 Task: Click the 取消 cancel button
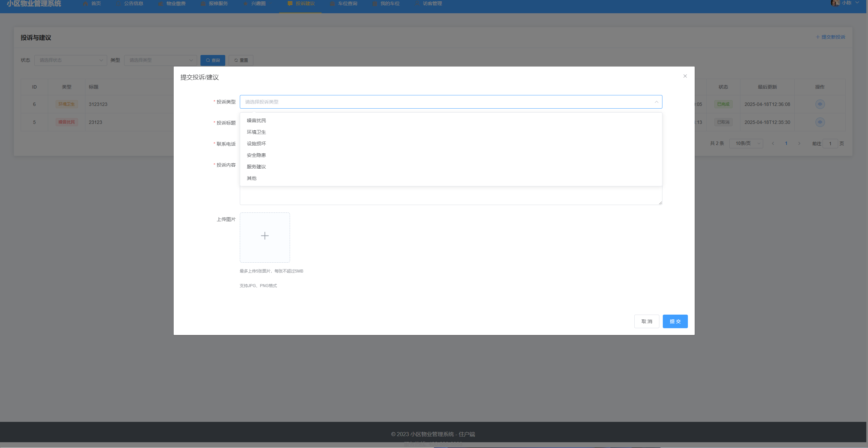[647, 321]
